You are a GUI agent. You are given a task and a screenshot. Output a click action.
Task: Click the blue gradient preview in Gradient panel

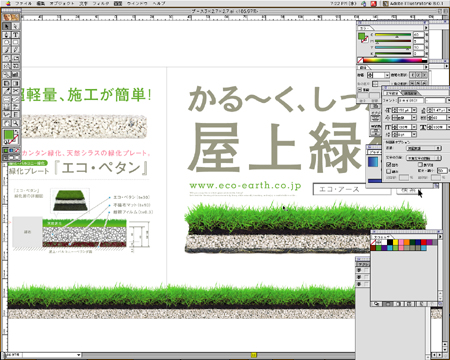373,161
